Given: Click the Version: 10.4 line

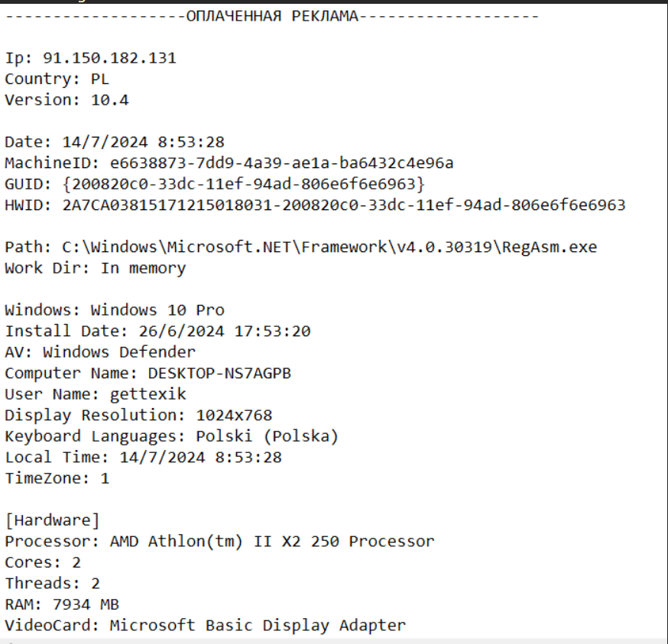Looking at the screenshot, I should pyautogui.click(x=66, y=100).
